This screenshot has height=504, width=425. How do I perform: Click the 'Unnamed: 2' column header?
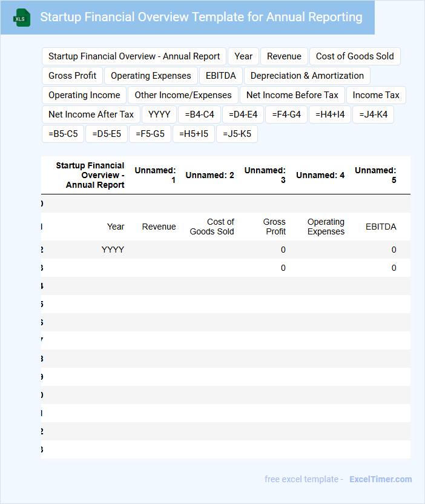click(209, 175)
